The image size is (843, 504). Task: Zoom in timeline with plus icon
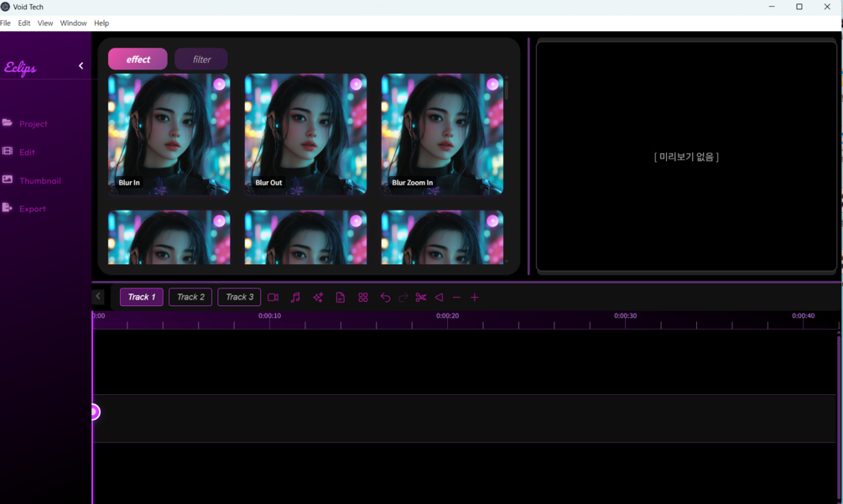[475, 297]
